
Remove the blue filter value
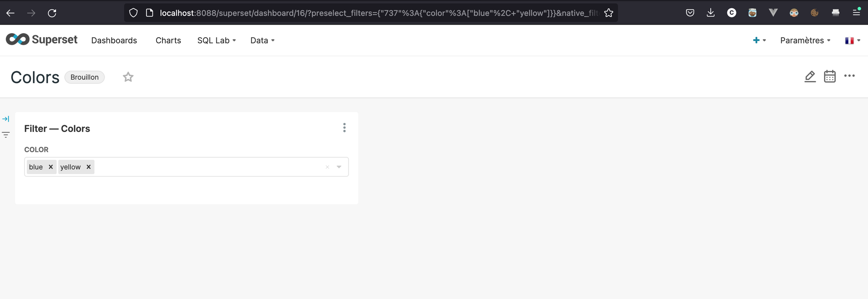point(51,167)
